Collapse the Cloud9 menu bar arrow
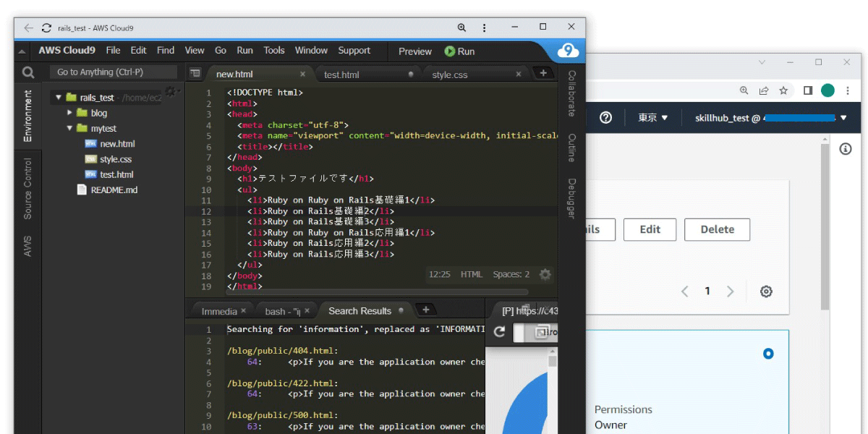Image resolution: width=868 pixels, height=434 pixels. point(22,51)
